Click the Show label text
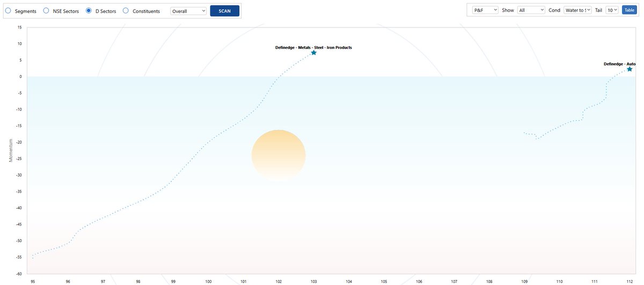Image resolution: width=644 pixels, height=285 pixels. 508,10
